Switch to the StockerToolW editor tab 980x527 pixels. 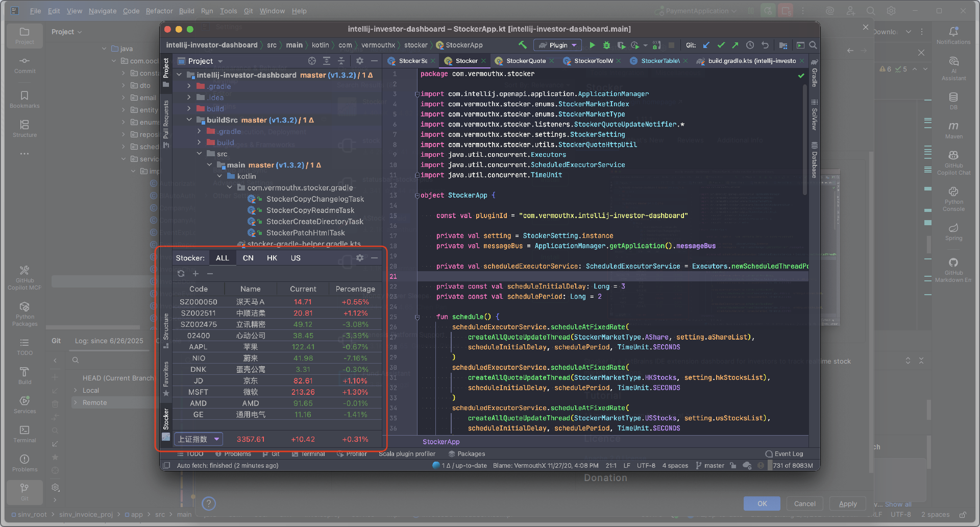point(593,61)
